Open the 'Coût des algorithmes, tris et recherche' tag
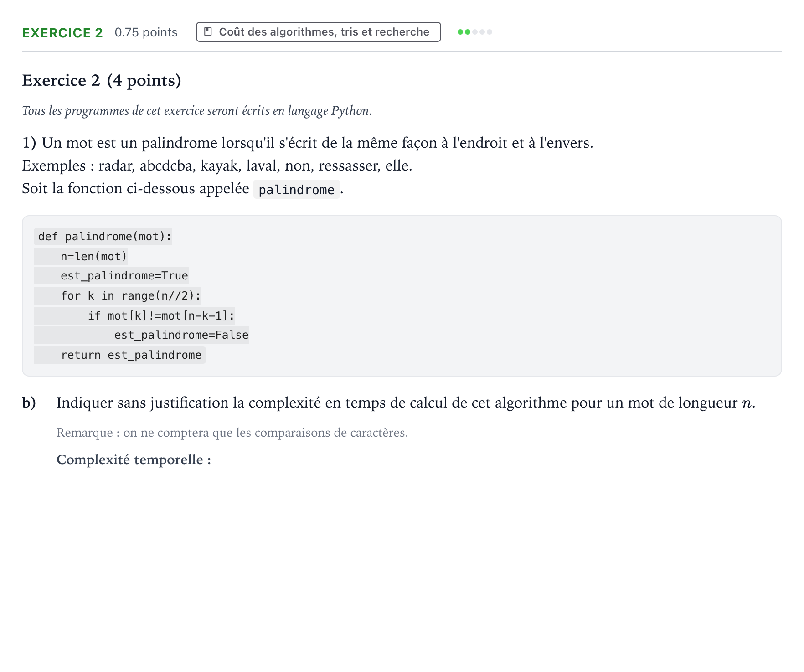Image resolution: width=804 pixels, height=672 pixels. pyautogui.click(x=318, y=32)
